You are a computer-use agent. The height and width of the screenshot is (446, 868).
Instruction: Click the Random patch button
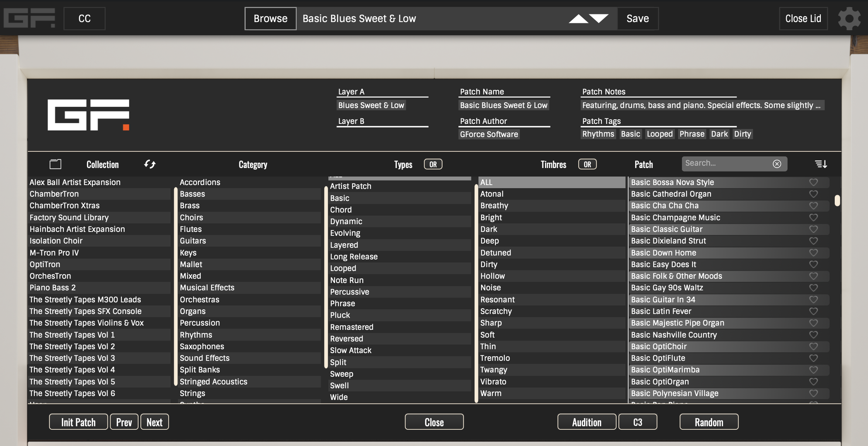[709, 422]
